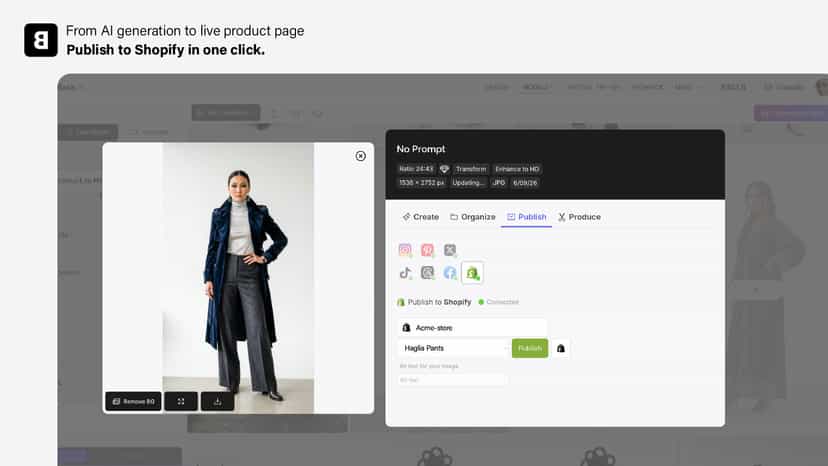Close the image preview with the X icon
Viewport: 828px width, 466px height.
pos(360,156)
